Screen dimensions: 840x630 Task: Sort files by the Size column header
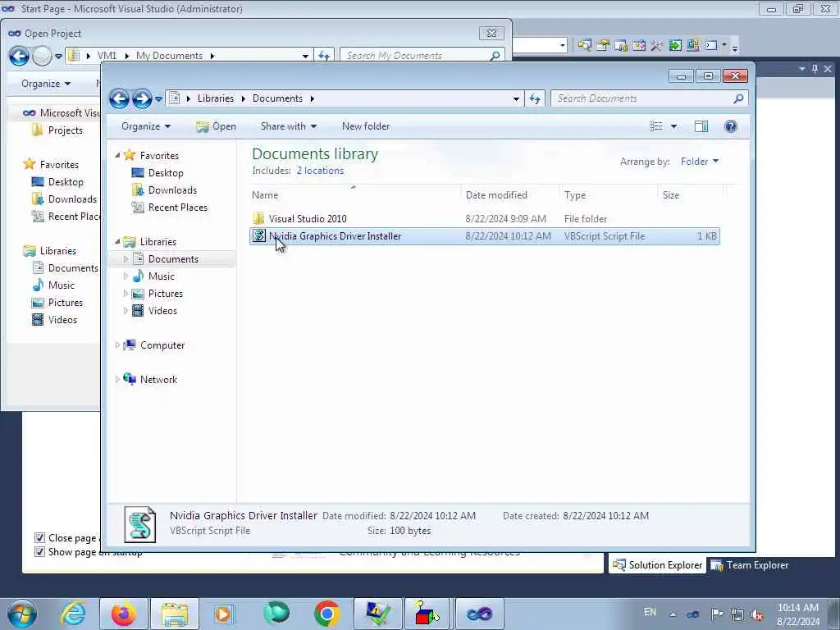click(691, 195)
